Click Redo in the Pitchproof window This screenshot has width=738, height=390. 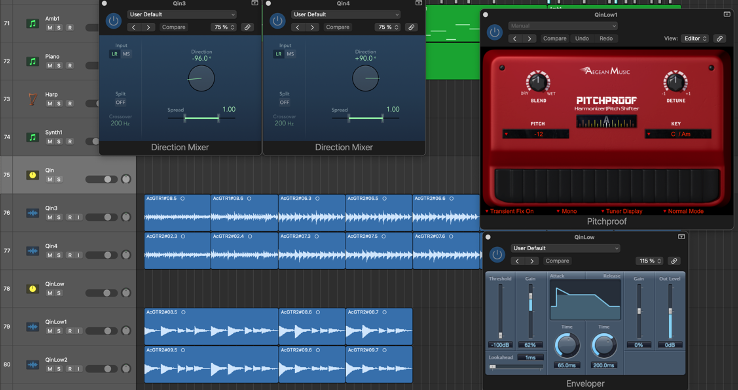coord(606,39)
